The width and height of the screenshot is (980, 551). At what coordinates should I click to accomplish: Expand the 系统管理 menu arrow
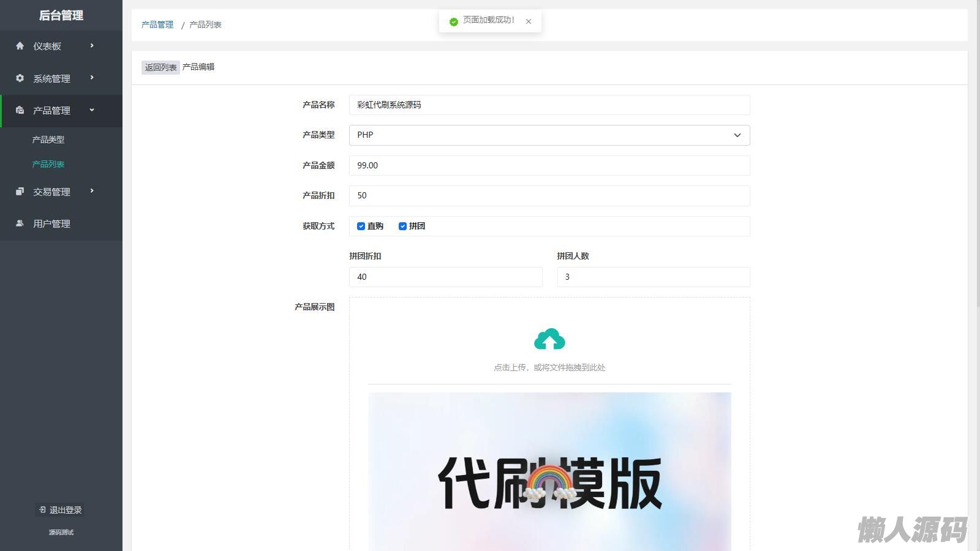(92, 77)
